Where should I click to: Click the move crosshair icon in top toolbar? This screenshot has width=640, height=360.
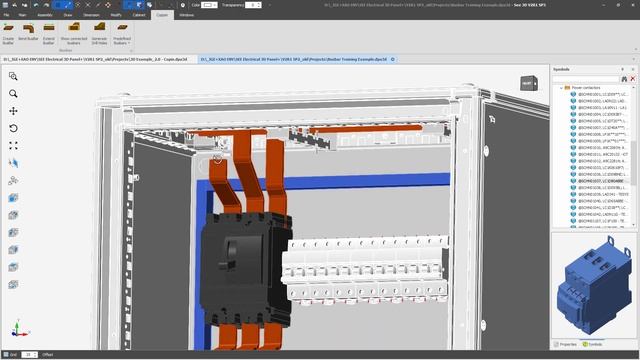tap(108, 5)
